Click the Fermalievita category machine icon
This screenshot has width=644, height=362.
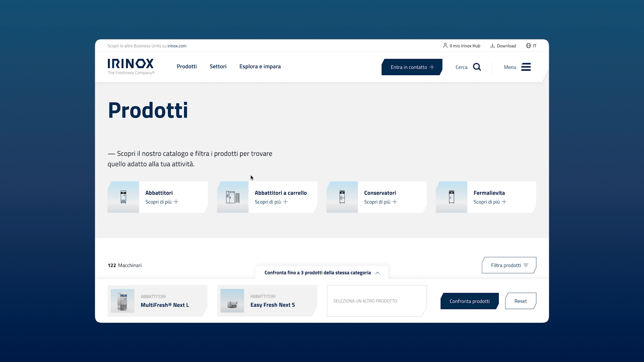coord(451,197)
